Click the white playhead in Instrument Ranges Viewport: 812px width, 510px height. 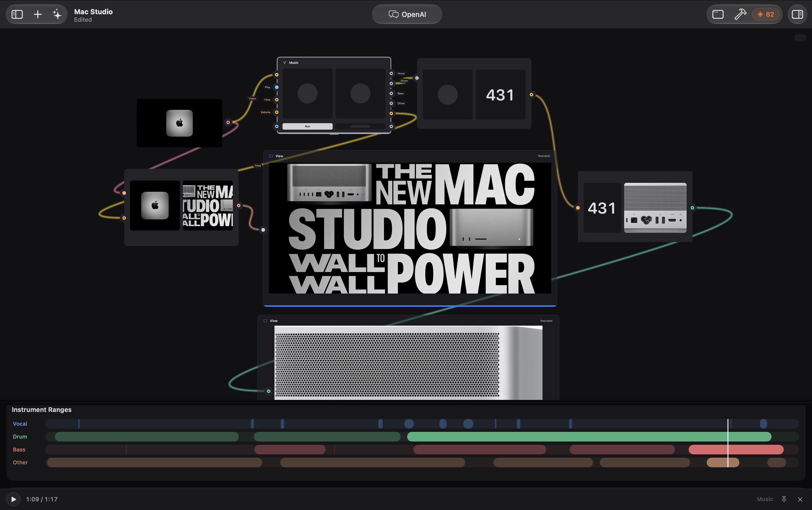[x=728, y=443]
